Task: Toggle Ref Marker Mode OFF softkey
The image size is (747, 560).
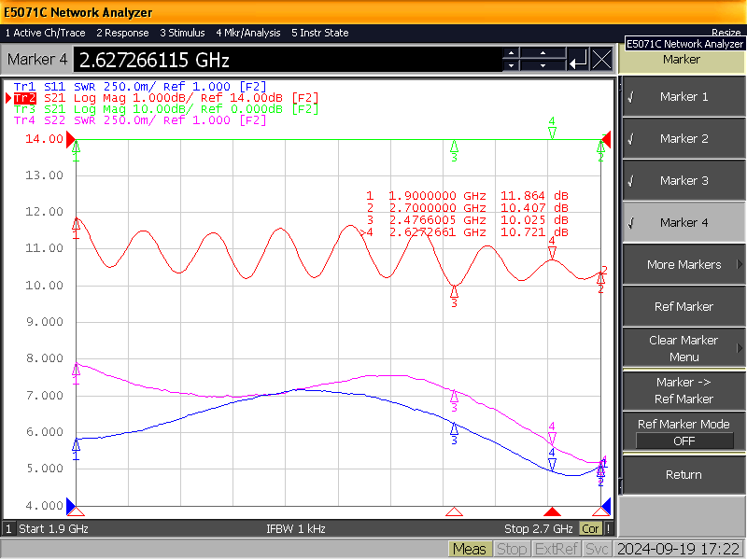Action: click(x=684, y=432)
